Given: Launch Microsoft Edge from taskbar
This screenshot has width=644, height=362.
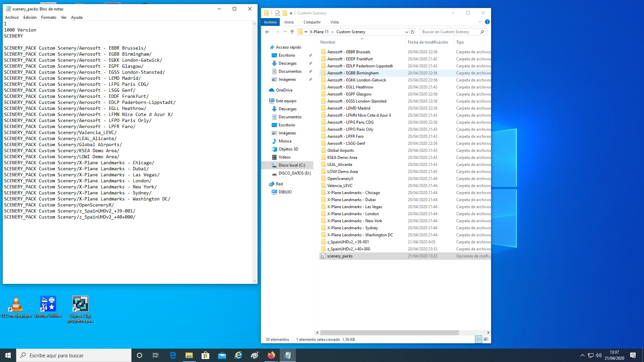Looking at the screenshot, I should tap(173, 355).
